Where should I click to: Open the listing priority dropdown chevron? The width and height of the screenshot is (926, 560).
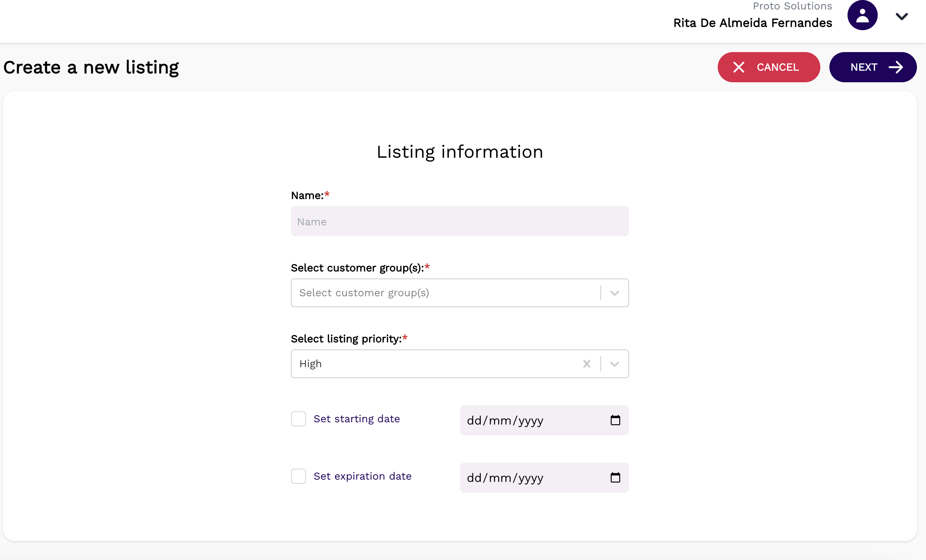point(614,364)
